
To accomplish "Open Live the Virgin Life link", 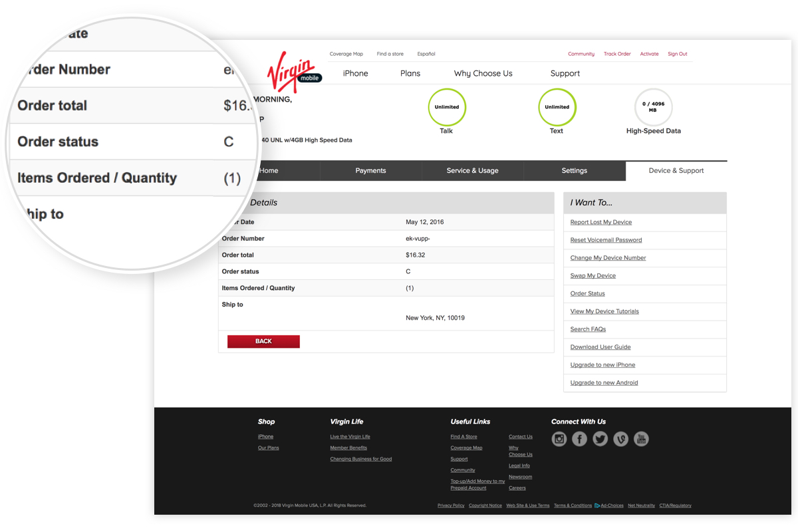I will click(350, 437).
